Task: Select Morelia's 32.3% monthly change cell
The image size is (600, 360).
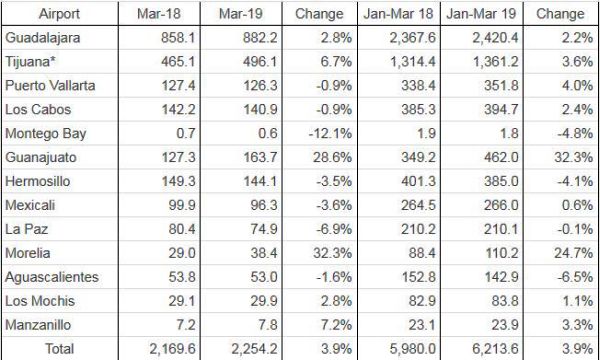Action: click(332, 253)
